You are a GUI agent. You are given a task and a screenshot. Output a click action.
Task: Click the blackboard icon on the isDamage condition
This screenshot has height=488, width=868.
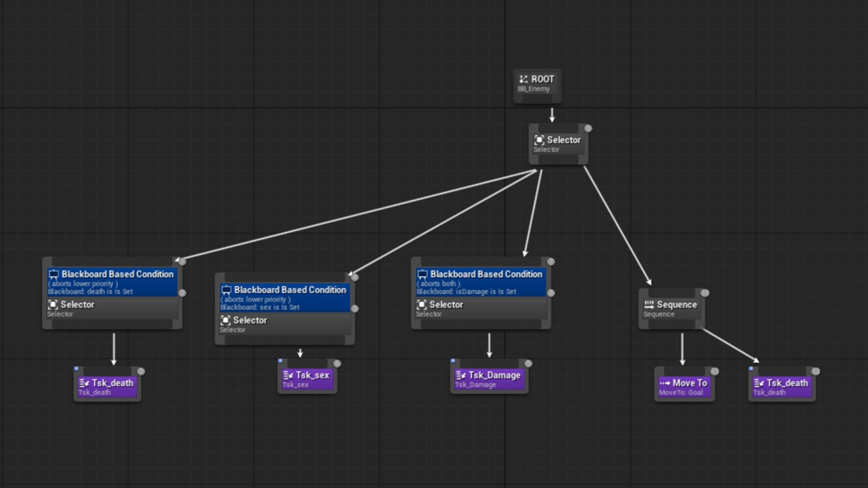422,274
